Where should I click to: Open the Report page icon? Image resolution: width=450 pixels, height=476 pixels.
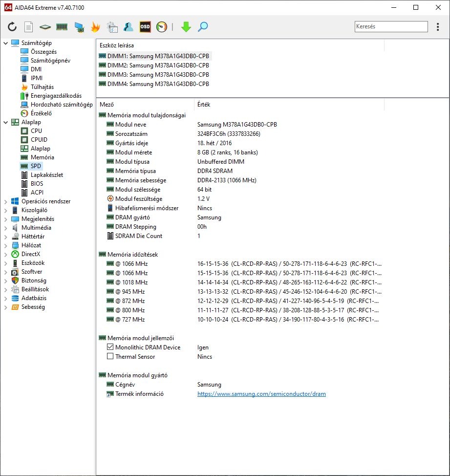pyautogui.click(x=28, y=27)
